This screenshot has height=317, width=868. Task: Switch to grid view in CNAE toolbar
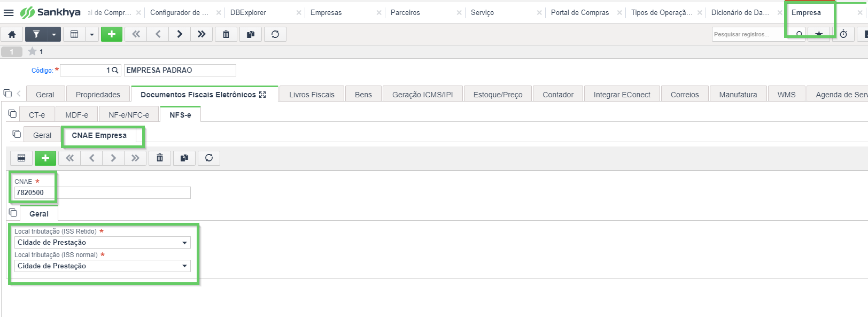(x=21, y=158)
